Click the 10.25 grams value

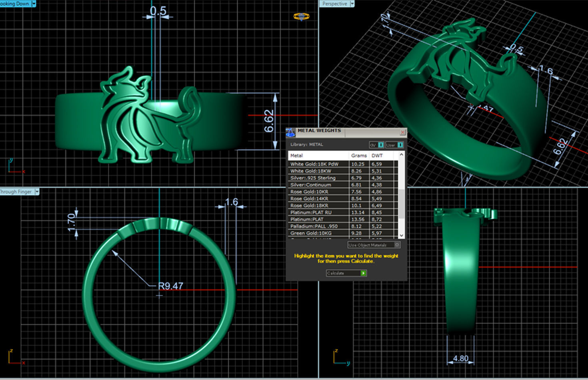click(x=358, y=164)
